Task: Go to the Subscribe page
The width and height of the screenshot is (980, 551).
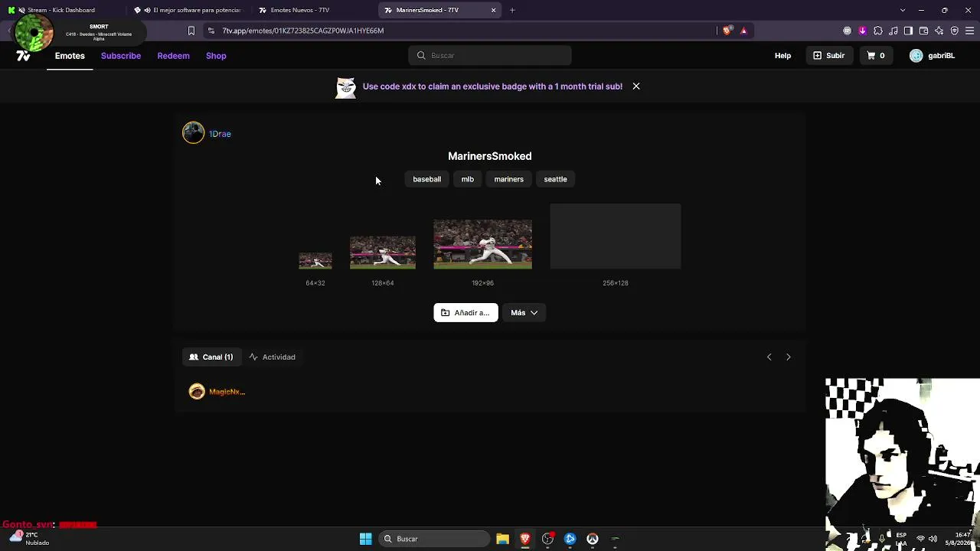Action: click(121, 56)
